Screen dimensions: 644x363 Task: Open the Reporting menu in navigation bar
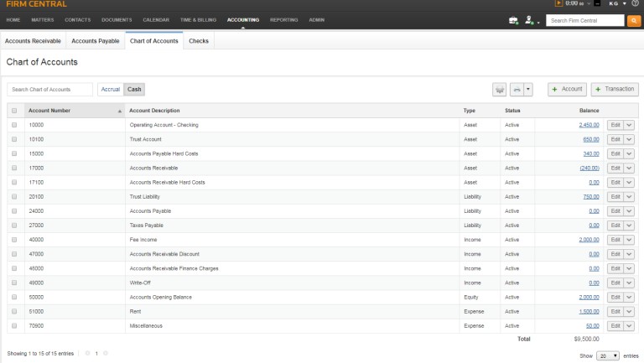click(283, 19)
